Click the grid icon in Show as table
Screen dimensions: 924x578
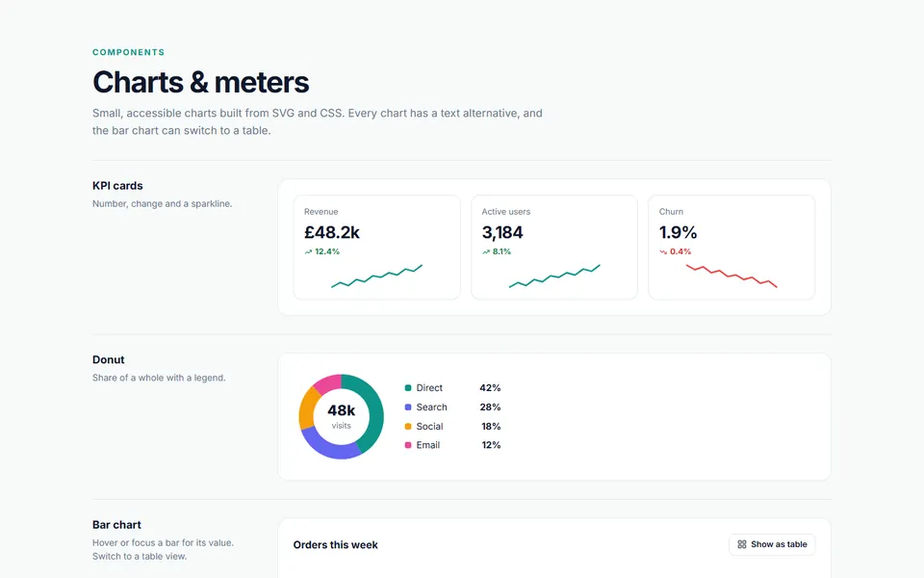(x=742, y=544)
